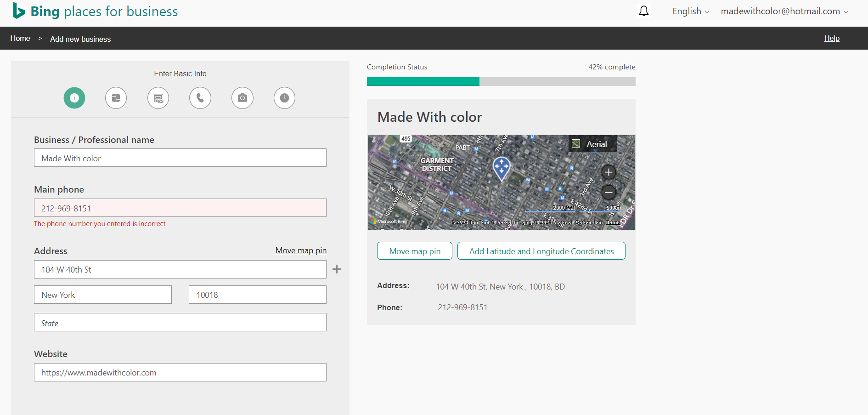Go to Home in the breadcrumb

coord(20,39)
